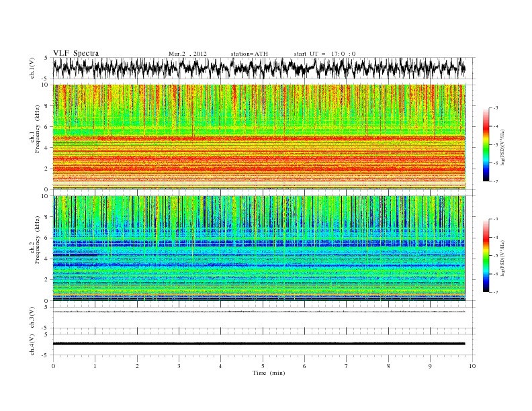Click the ch.4 thick voltage trace
This screenshot has height=411, width=532.
click(259, 344)
